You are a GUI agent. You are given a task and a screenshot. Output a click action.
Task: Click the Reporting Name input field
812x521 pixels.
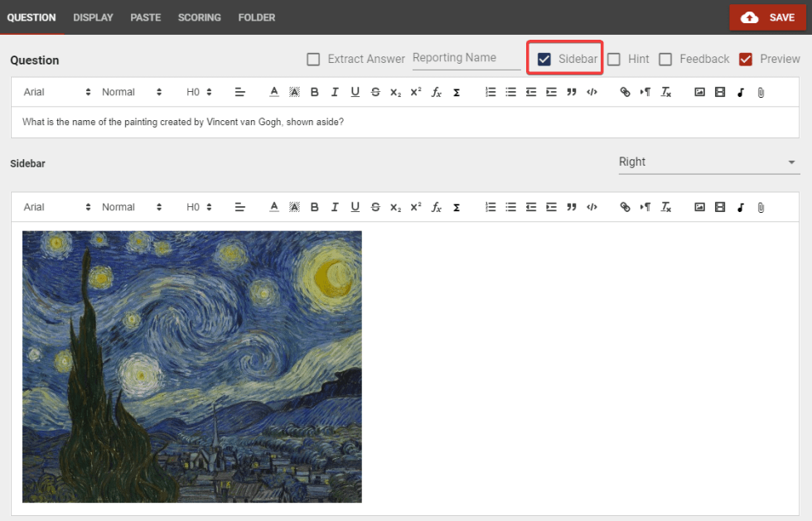click(466, 59)
